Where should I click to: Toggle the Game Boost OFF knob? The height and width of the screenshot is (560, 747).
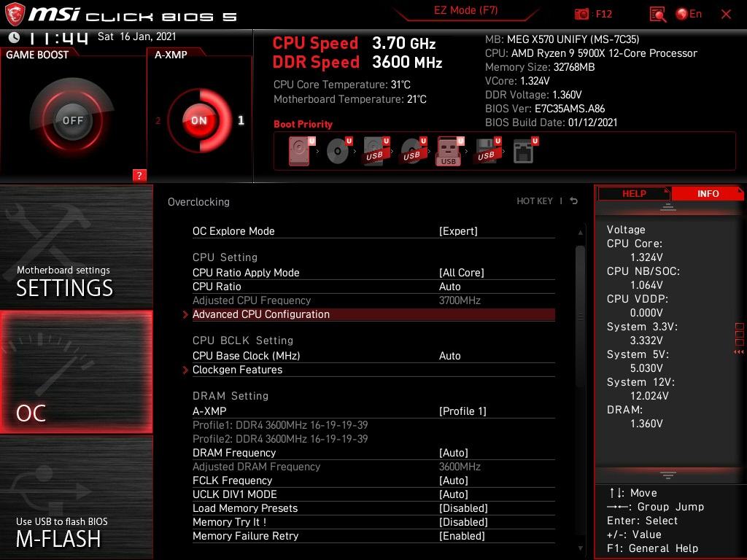tap(72, 120)
